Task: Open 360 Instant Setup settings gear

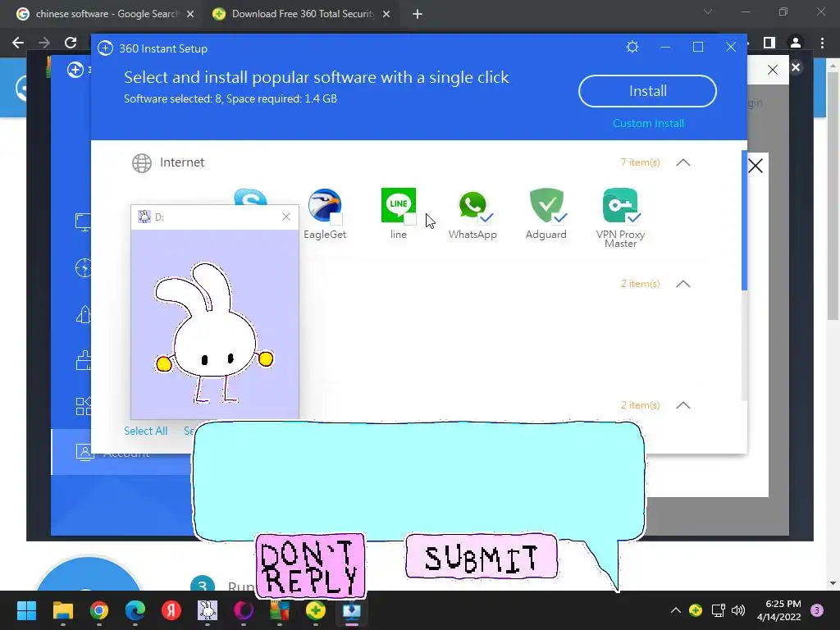Action: 632,47
